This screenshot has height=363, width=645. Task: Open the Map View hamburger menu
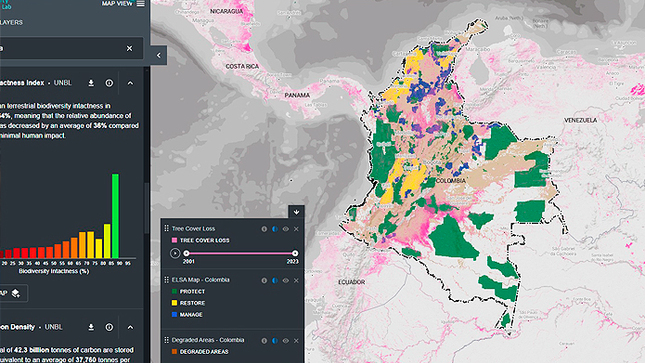point(141,4)
